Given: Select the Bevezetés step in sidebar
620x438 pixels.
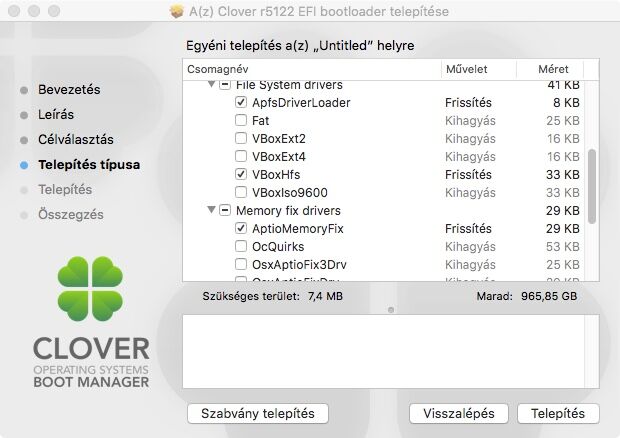Looking at the screenshot, I should tap(69, 90).
